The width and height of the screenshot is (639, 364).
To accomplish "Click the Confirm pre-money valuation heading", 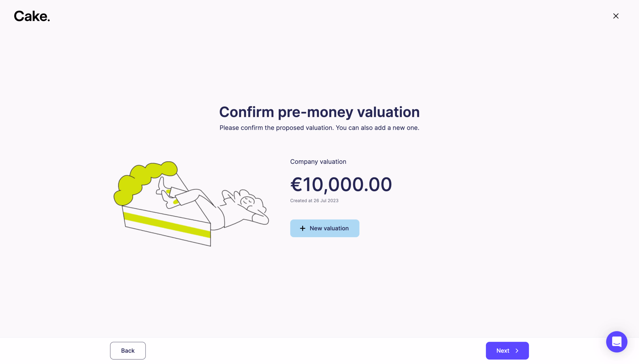I will pyautogui.click(x=319, y=112).
